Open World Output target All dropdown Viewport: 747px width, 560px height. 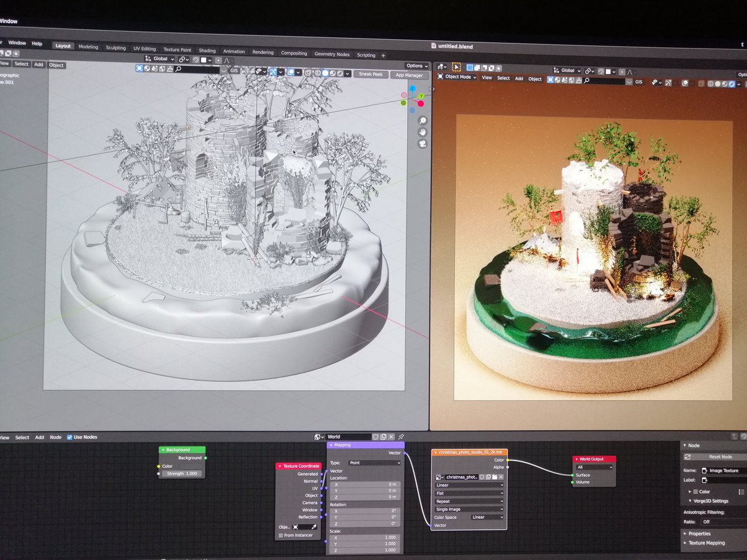click(594, 467)
